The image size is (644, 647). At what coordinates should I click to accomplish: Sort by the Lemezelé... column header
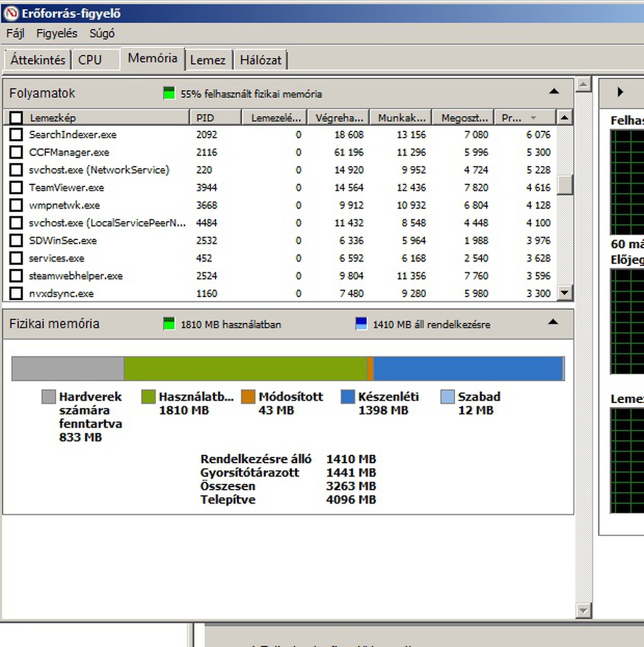coord(274,118)
